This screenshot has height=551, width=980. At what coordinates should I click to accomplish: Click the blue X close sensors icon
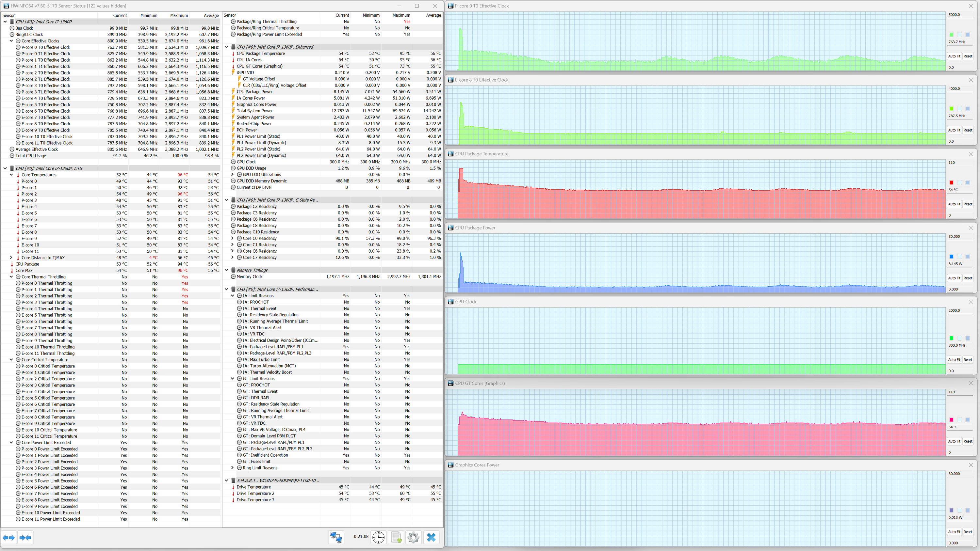point(431,537)
